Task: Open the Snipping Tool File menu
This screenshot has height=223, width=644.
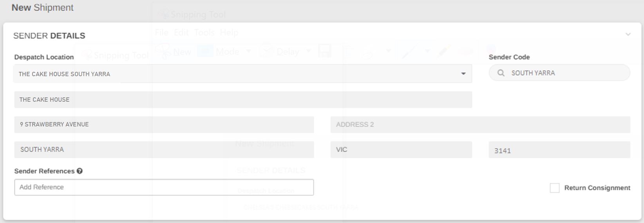Action: (x=161, y=33)
